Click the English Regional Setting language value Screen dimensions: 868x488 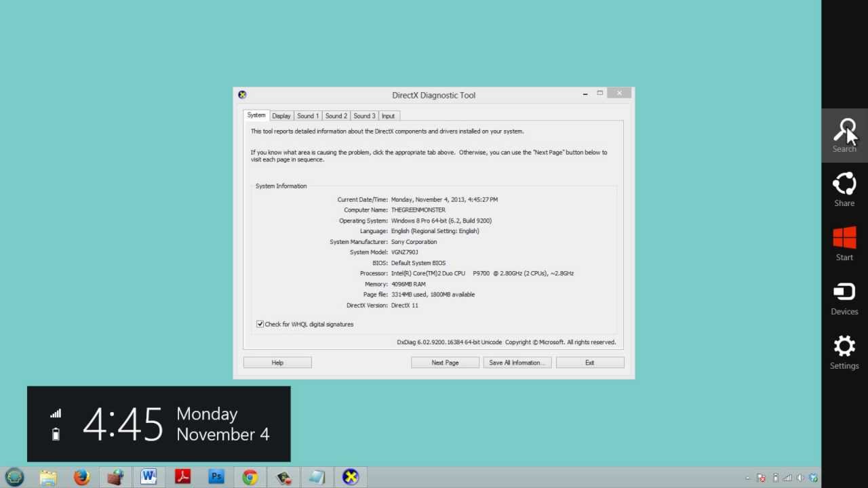point(435,231)
